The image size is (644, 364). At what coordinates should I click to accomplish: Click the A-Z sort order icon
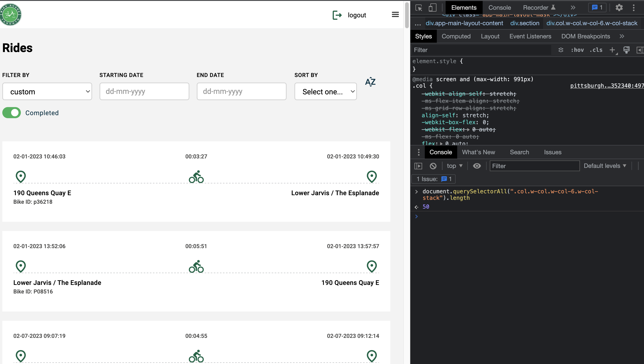click(x=370, y=82)
